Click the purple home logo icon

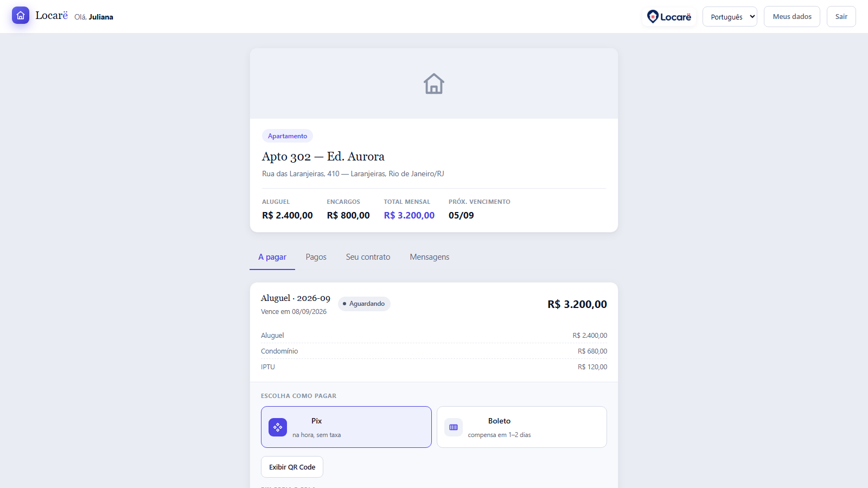click(x=21, y=15)
